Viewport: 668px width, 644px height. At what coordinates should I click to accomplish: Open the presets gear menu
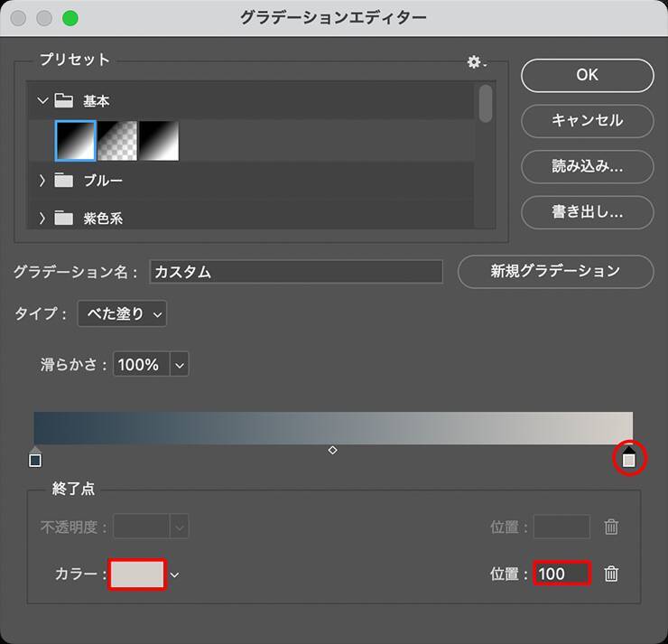point(477,62)
